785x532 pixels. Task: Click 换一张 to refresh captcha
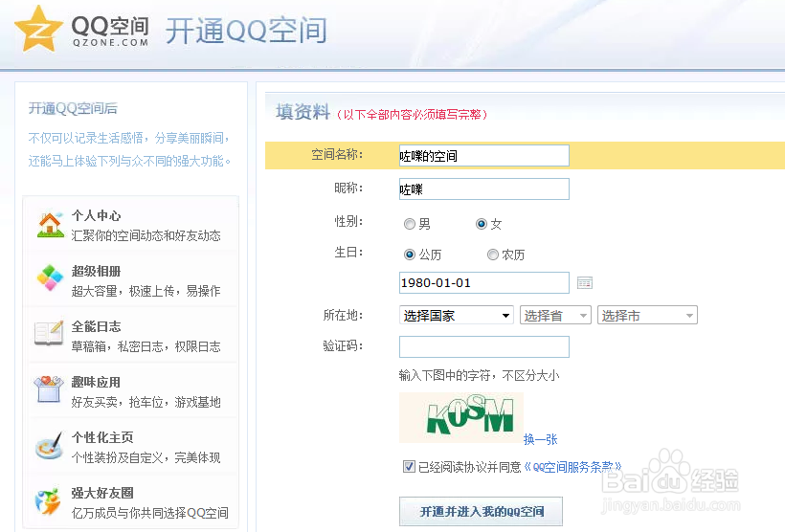(540, 439)
